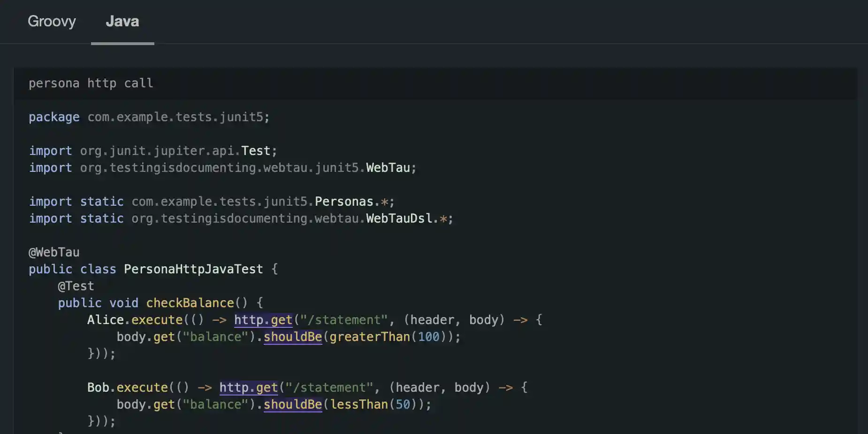Click the shouldBe link after greaterThan assertion
The width and height of the screenshot is (868, 434).
point(293,337)
